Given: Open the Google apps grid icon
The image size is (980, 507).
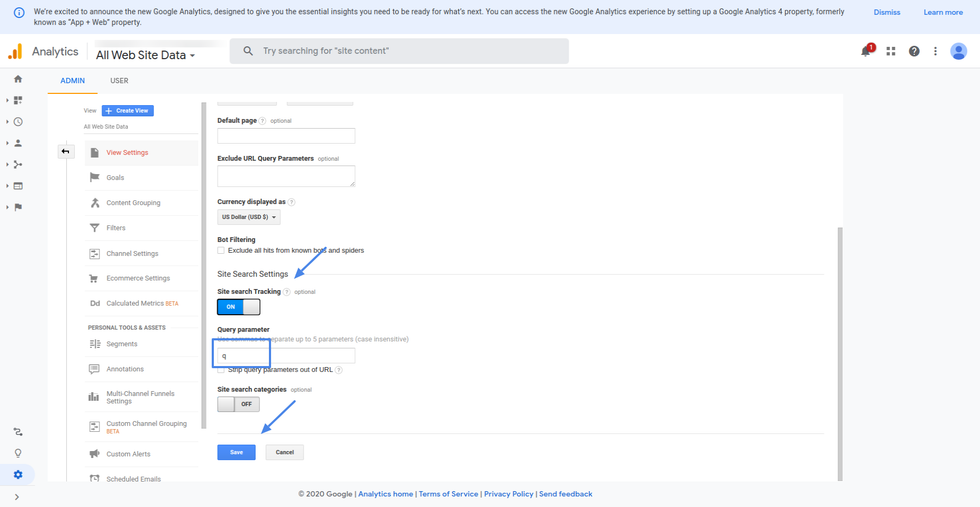Looking at the screenshot, I should tap(891, 51).
